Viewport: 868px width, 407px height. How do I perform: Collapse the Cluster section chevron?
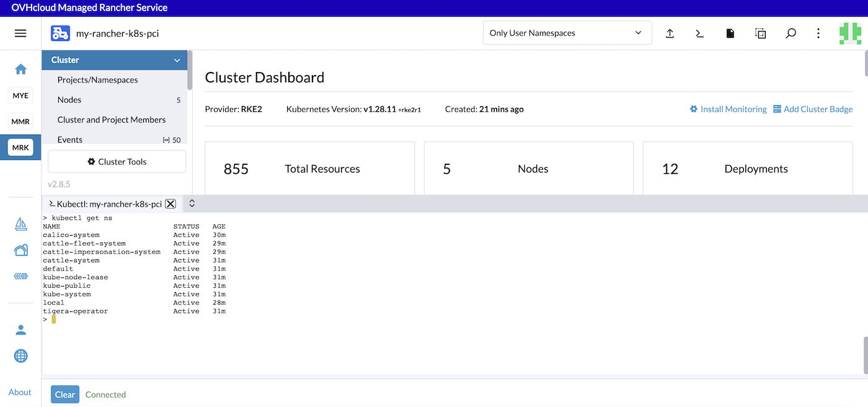[177, 60]
